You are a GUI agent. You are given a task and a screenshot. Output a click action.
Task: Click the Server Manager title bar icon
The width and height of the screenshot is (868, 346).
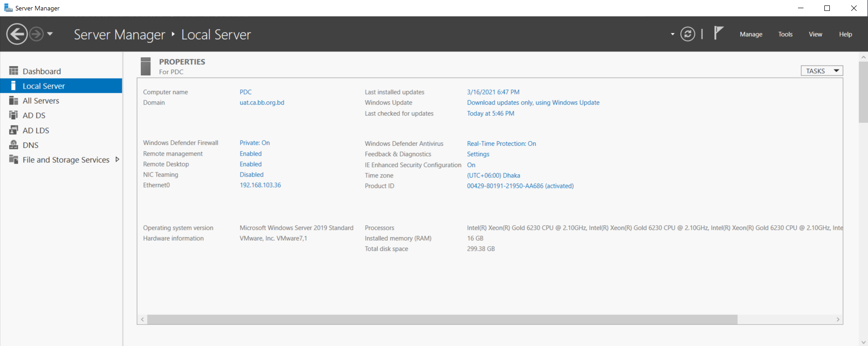click(8, 8)
